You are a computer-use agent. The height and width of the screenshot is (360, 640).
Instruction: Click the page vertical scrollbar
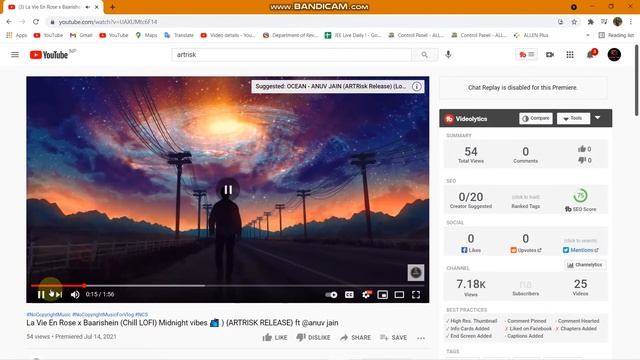636,80
